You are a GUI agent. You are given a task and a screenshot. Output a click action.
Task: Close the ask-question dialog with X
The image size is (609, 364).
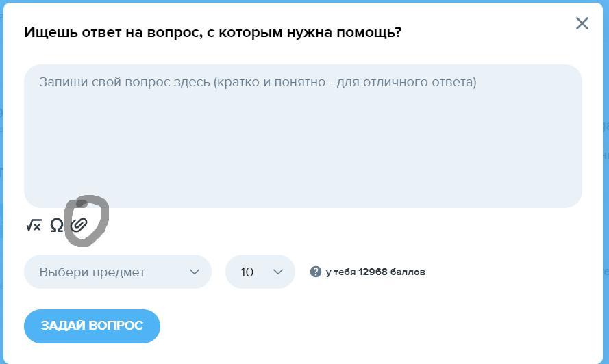(582, 24)
